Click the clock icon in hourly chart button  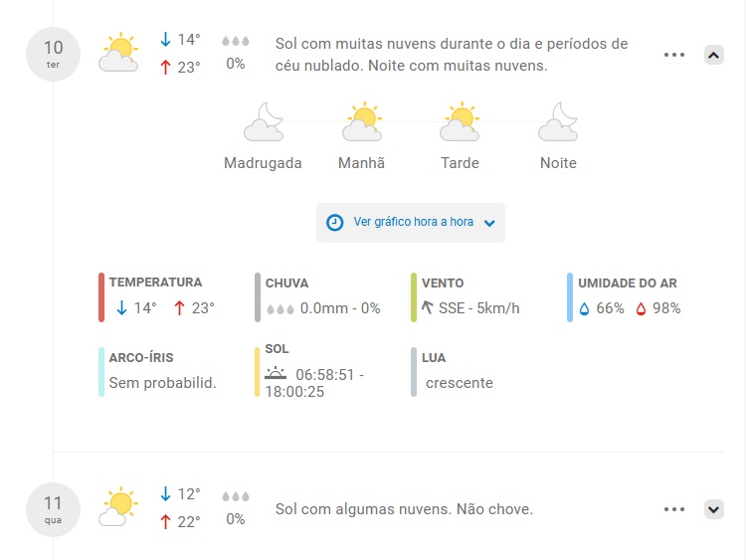[x=334, y=222]
